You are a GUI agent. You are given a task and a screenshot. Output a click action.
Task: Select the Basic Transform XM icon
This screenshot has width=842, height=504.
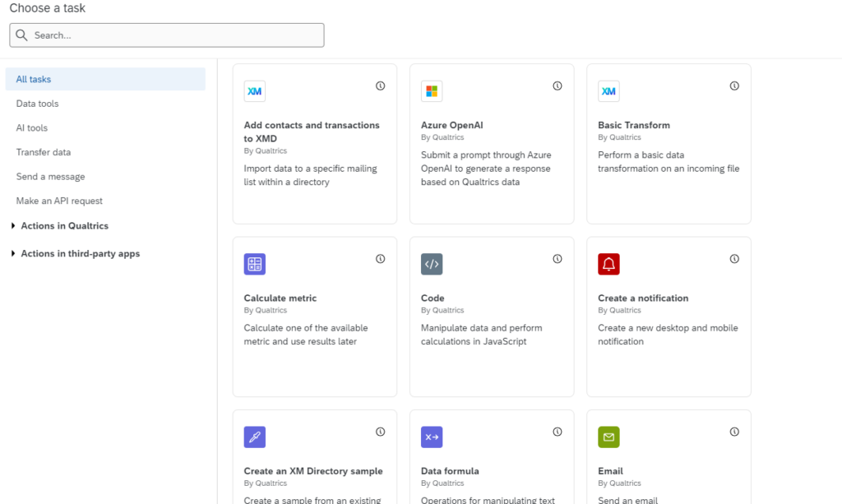(x=608, y=90)
